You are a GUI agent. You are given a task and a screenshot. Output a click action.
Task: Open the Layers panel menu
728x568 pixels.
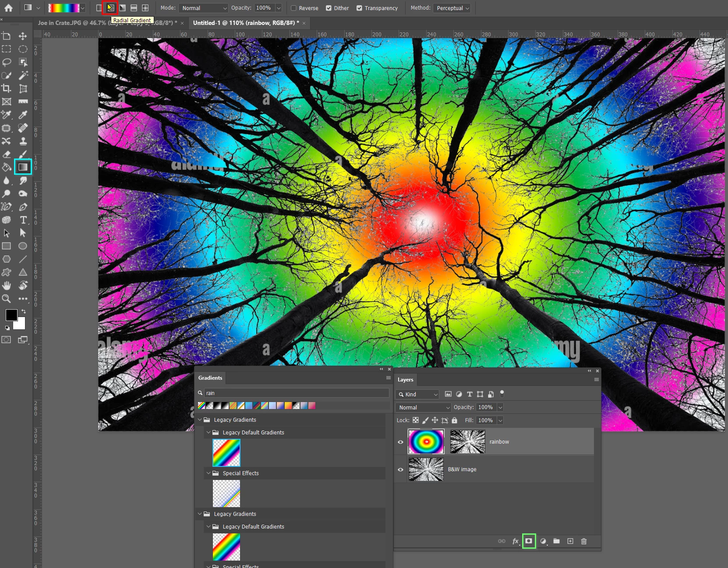596,379
